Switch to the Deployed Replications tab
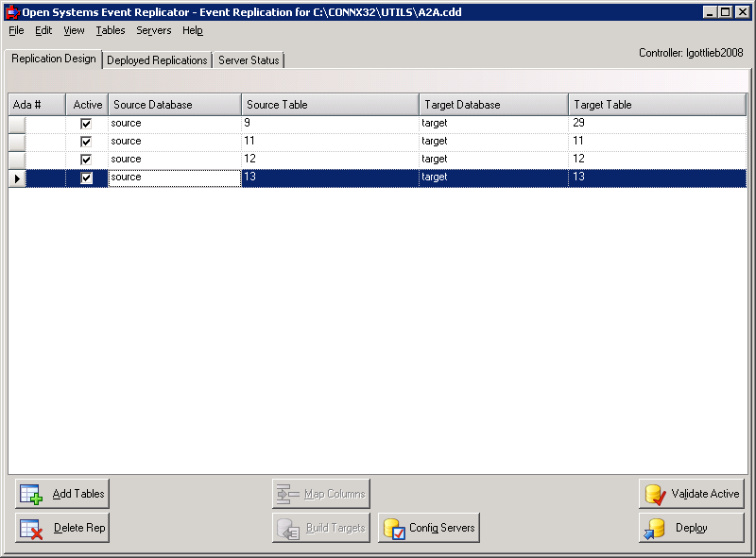 pyautogui.click(x=157, y=59)
